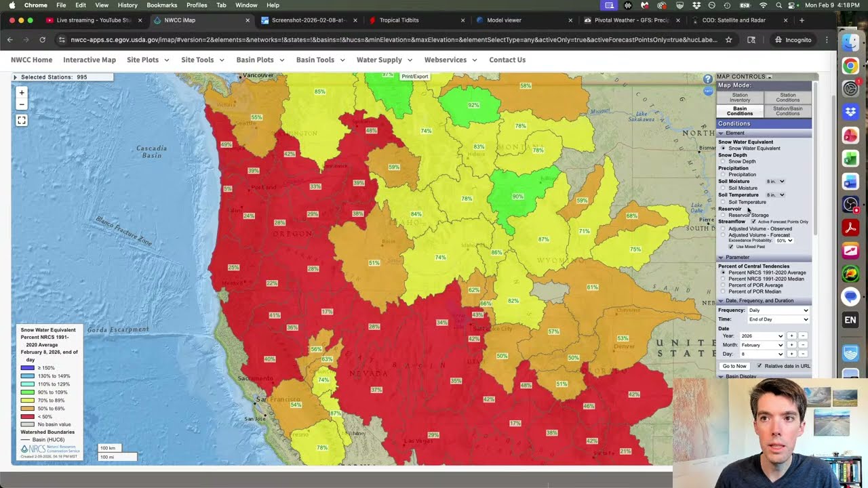Viewport: 868px width, 488px height.
Task: Close the Tropical Tidbits tab
Action: (x=462, y=20)
